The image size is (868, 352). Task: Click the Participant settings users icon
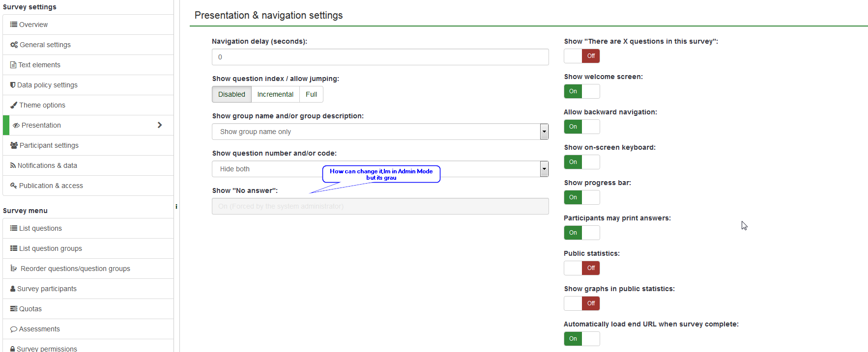(14, 145)
